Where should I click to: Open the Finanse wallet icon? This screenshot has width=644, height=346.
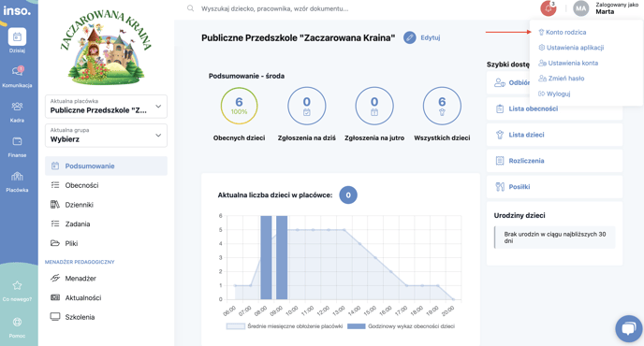17,141
